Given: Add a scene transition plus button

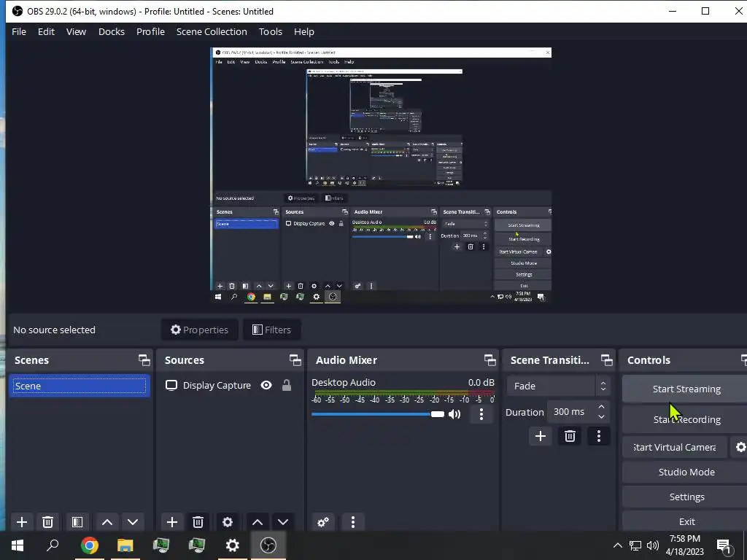Looking at the screenshot, I should click(541, 436).
